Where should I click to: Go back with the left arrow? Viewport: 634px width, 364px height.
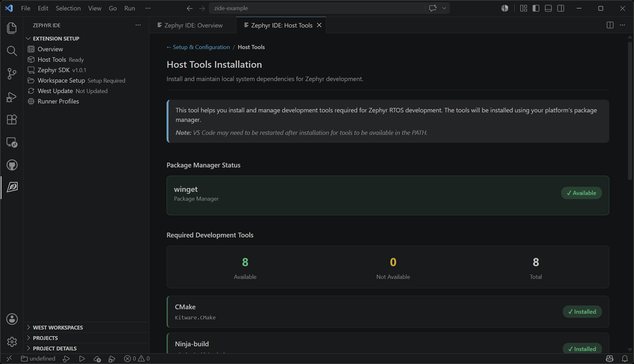tap(190, 8)
